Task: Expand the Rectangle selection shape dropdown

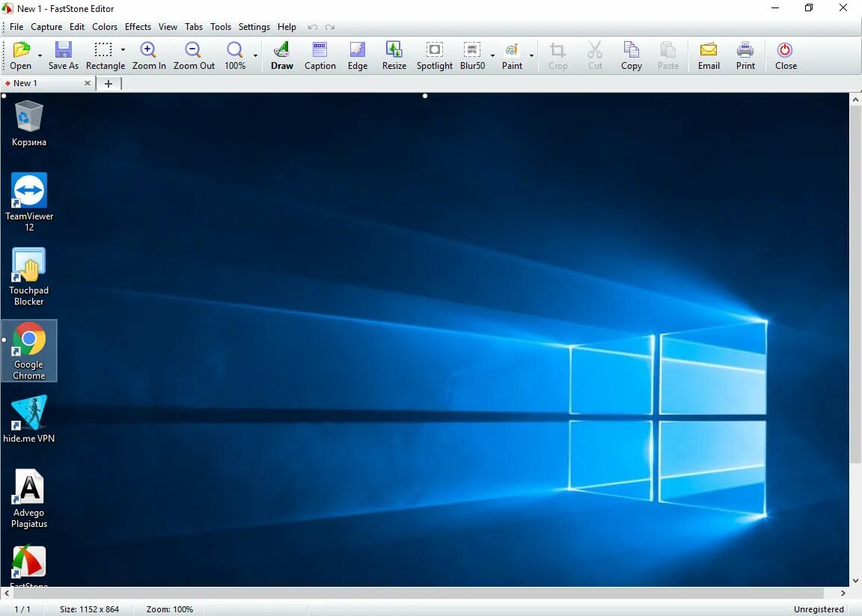Action: [123, 49]
